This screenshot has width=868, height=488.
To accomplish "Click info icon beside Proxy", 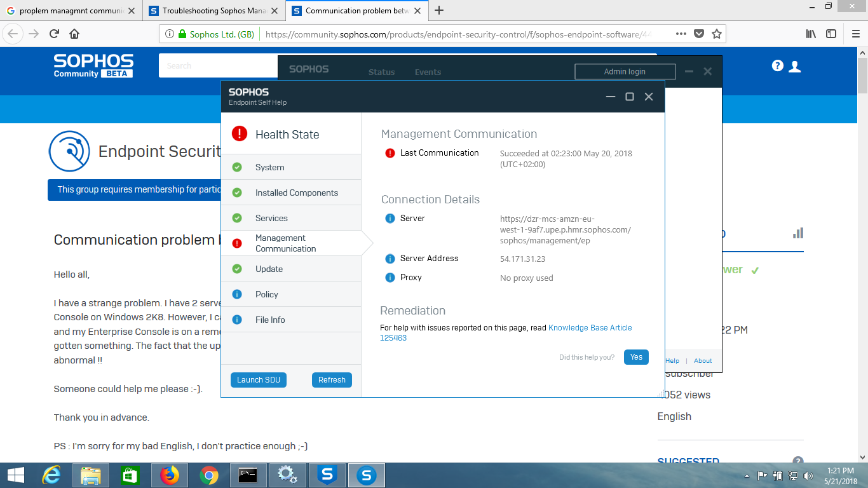I will coord(390,278).
